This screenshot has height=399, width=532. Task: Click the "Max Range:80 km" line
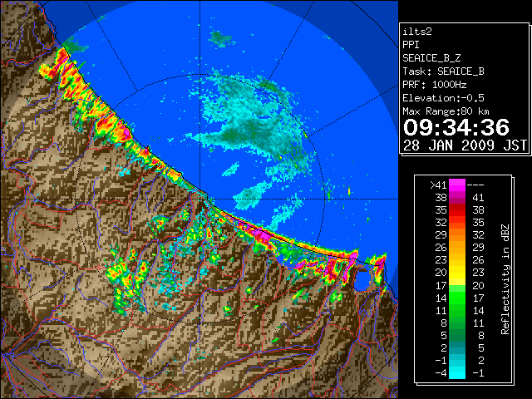click(x=446, y=111)
